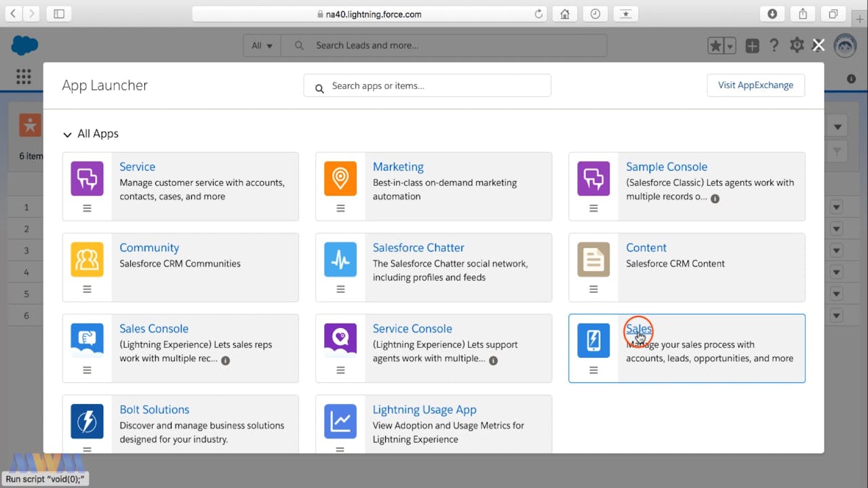Click the Safari sidebar toggle button

pyautogui.click(x=59, y=14)
